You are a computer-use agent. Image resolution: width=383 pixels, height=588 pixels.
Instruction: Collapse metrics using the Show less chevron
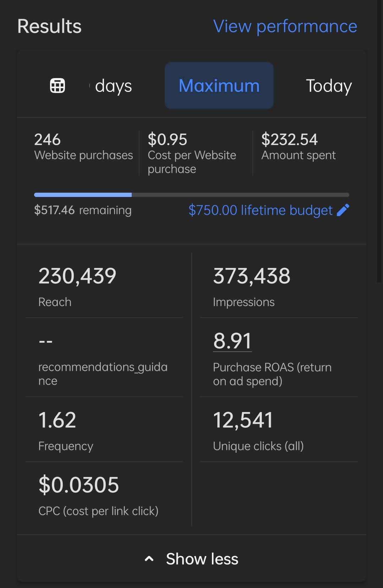point(149,559)
